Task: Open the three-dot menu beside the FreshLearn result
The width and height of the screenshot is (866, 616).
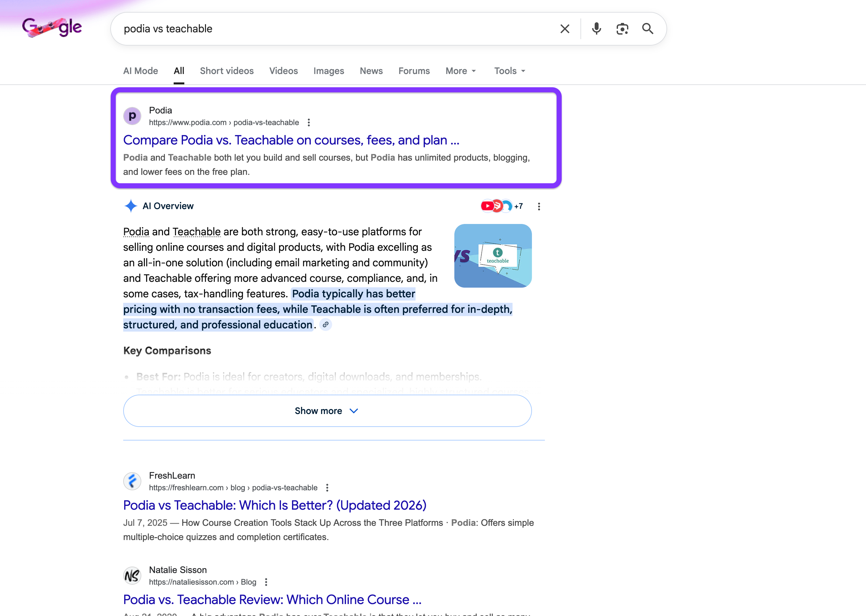Action: click(x=327, y=488)
